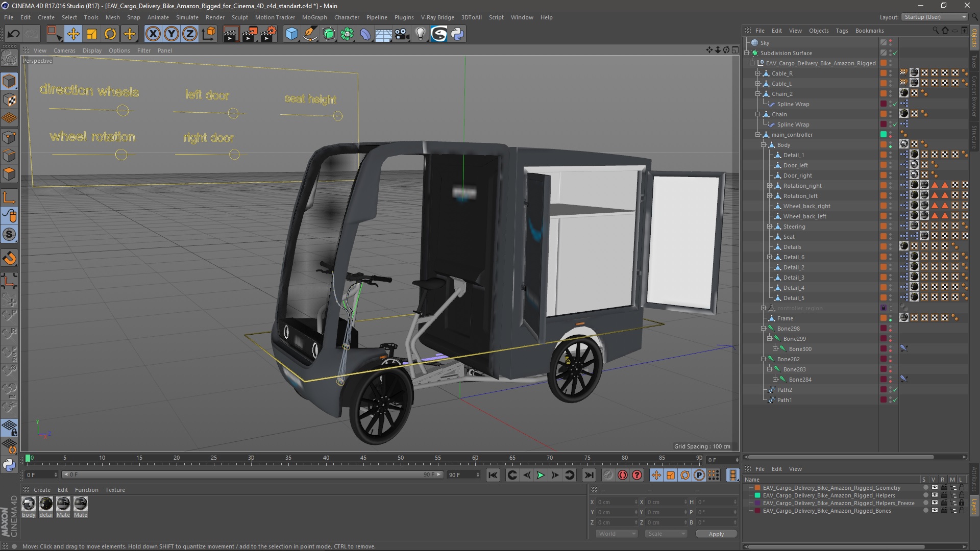The width and height of the screenshot is (980, 551).
Task: Click the Record Active Objects button
Action: [608, 475]
